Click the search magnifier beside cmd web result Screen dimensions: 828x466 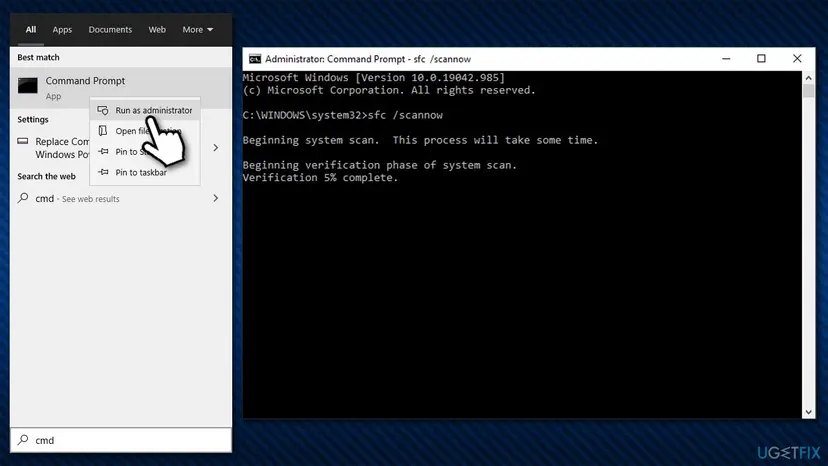[x=23, y=198]
